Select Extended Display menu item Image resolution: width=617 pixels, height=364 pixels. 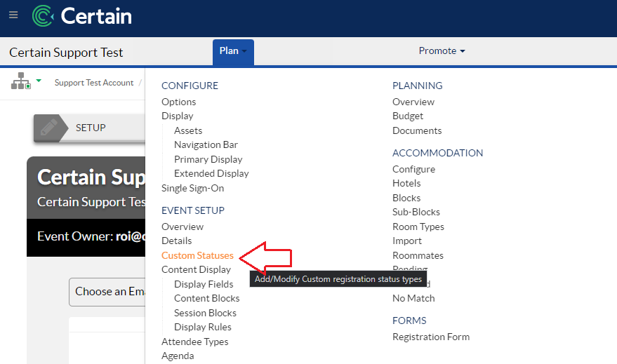tap(211, 173)
